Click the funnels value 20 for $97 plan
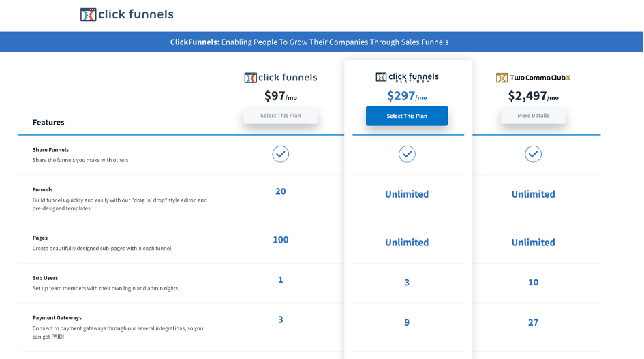 281,191
